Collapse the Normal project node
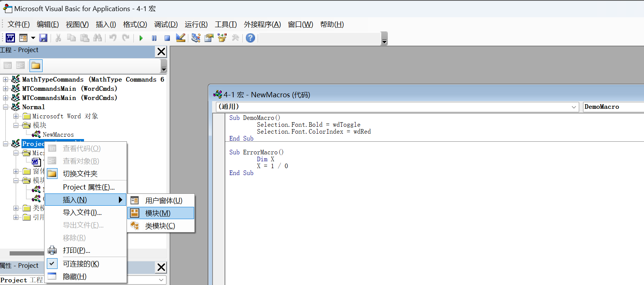Viewport: 644px width, 285px height. (5, 107)
